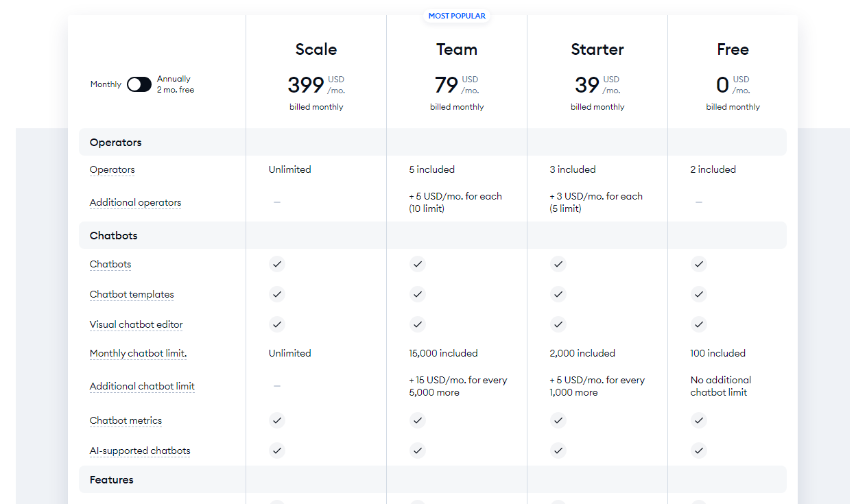Click Chatbot metrics checkmark under Team

coord(417,420)
